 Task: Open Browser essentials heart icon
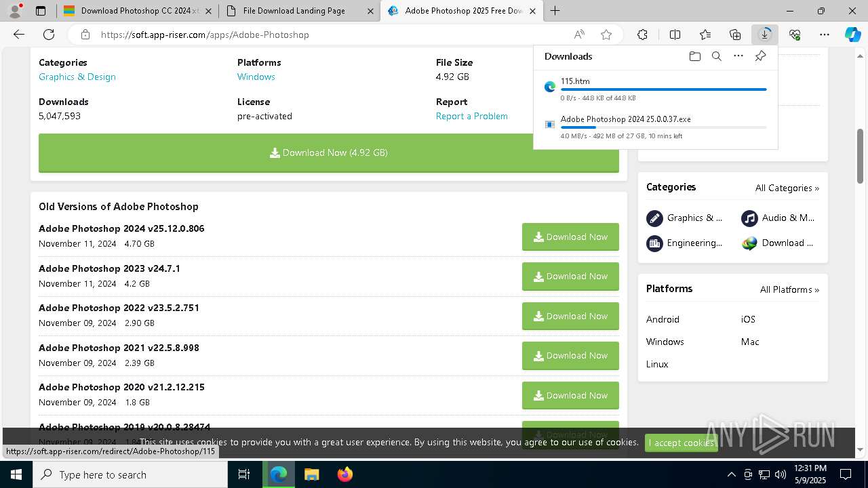(795, 35)
